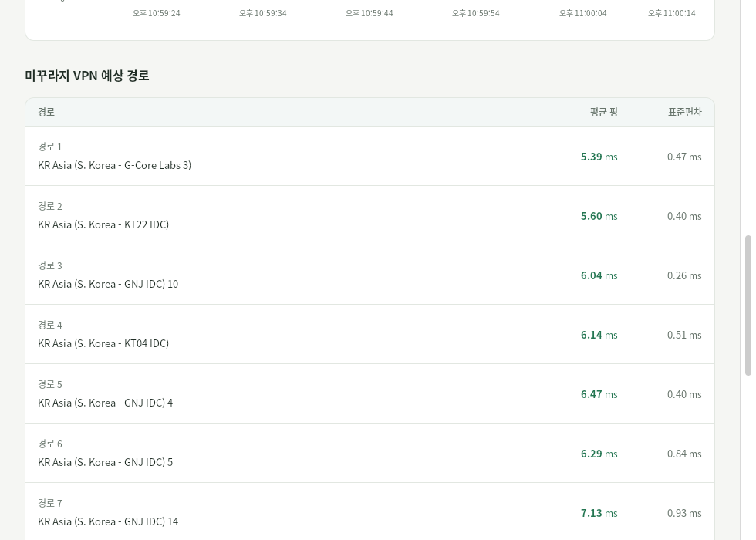This screenshot has width=756, height=540.
Task: Click average ping 6.04 ms
Action: tap(599, 275)
